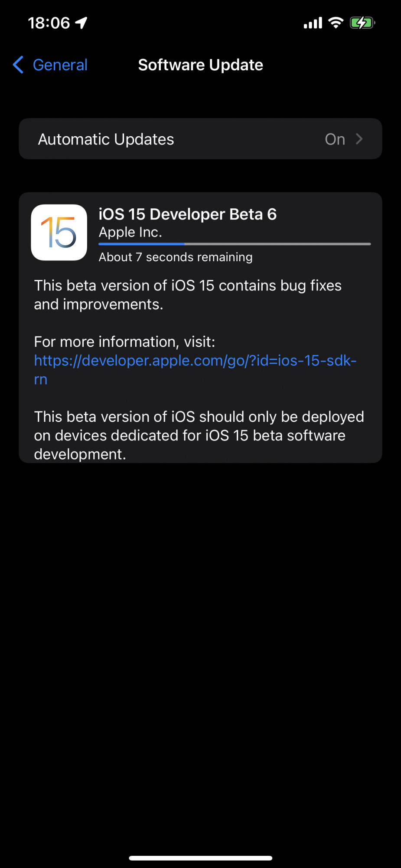Tap the cellular signal bars icon
Viewport: 401px width, 868px height.
click(313, 23)
